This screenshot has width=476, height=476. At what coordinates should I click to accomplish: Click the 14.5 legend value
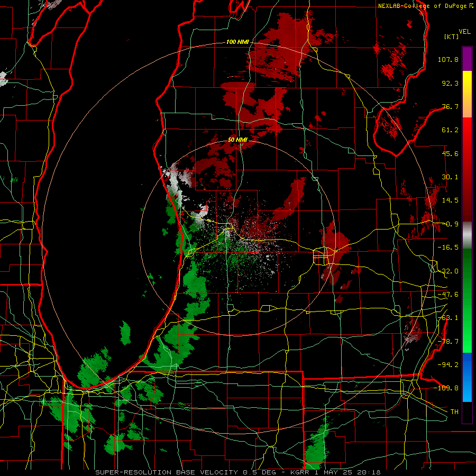tap(450, 200)
